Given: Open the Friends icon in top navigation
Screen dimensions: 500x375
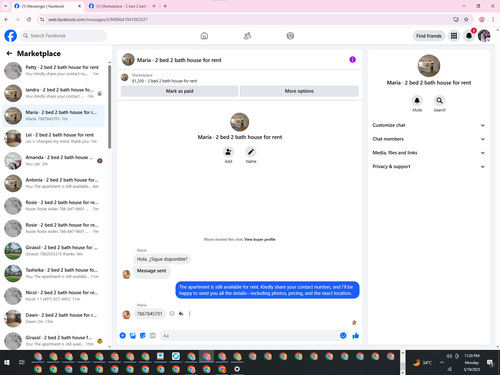Looking at the screenshot, I should pos(247,36).
